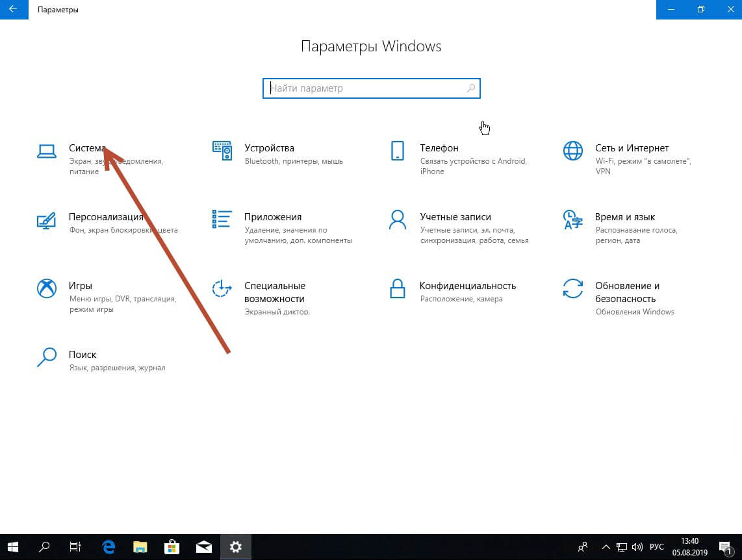Image resolution: width=742 pixels, height=560 pixels.
Task: Open the Система settings title
Action: point(87,148)
